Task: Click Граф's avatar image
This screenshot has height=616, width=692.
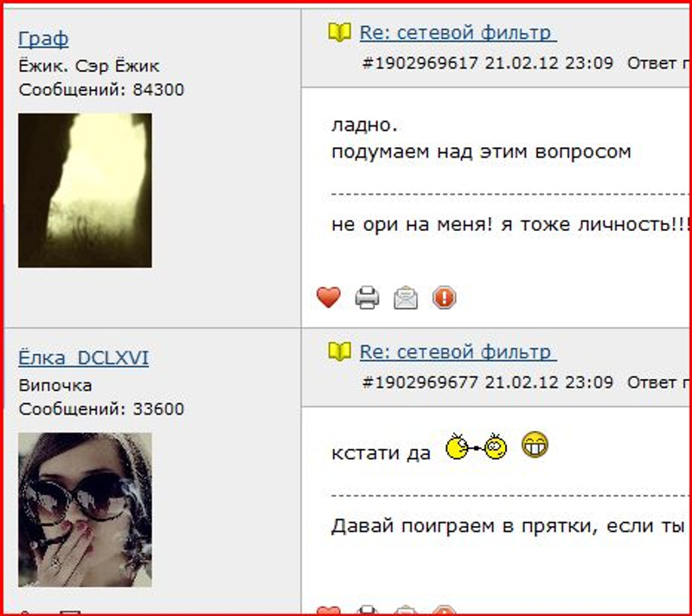Action: (85, 190)
